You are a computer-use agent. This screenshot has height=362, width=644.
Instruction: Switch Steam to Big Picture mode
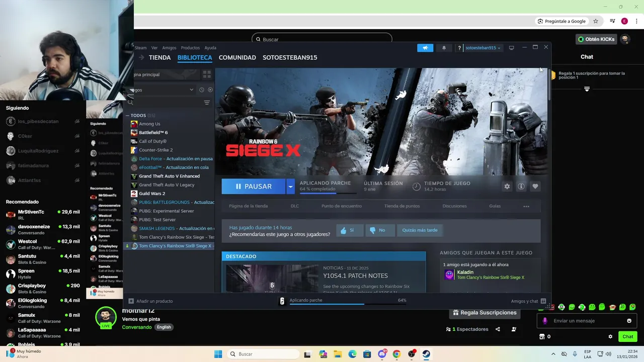[x=511, y=48]
